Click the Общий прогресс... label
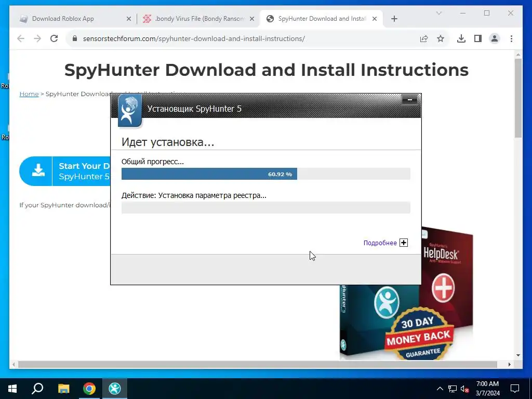 (153, 162)
